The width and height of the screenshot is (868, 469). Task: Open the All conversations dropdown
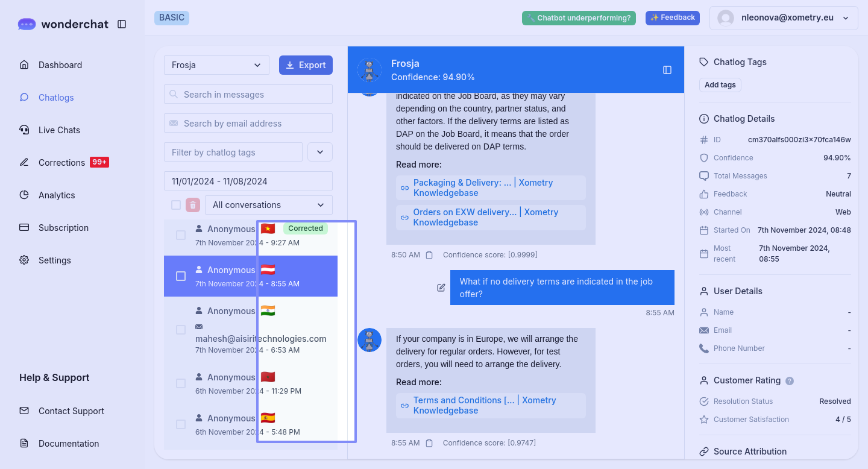click(x=269, y=205)
